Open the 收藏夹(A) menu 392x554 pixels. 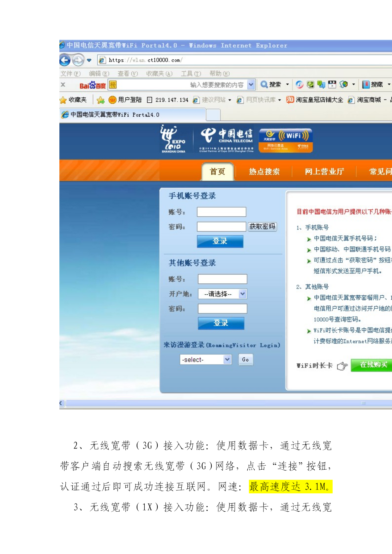click(159, 74)
